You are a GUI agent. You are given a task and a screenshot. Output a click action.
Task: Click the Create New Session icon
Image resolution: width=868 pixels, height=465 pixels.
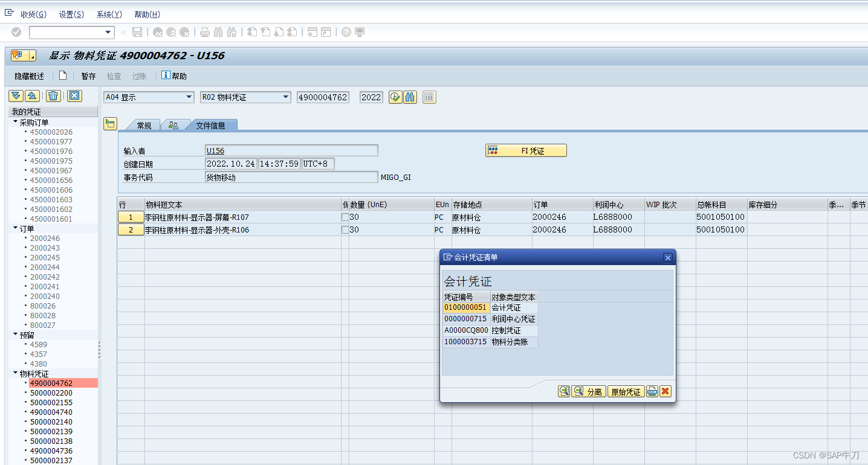click(313, 32)
